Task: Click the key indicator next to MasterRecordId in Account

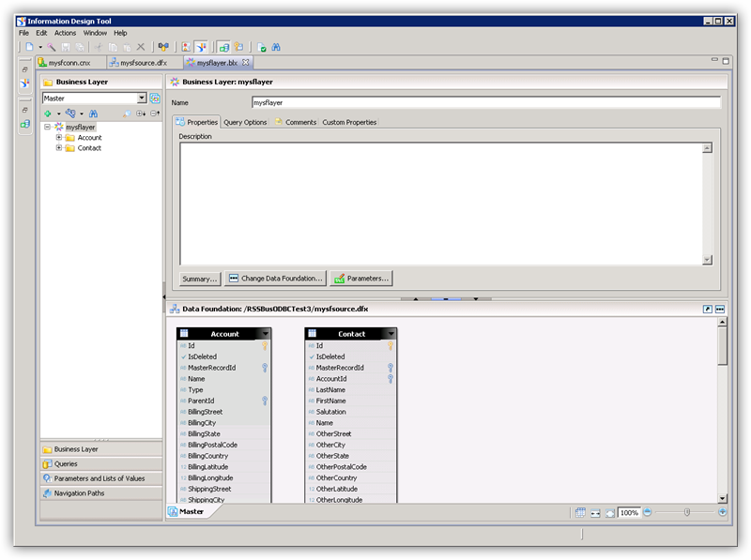Action: click(263, 367)
